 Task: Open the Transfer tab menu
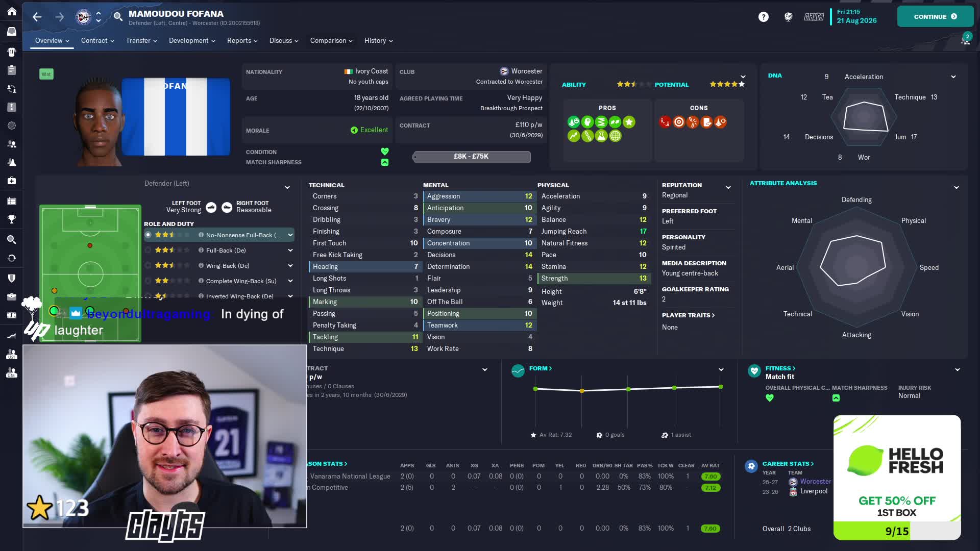[x=141, y=40]
